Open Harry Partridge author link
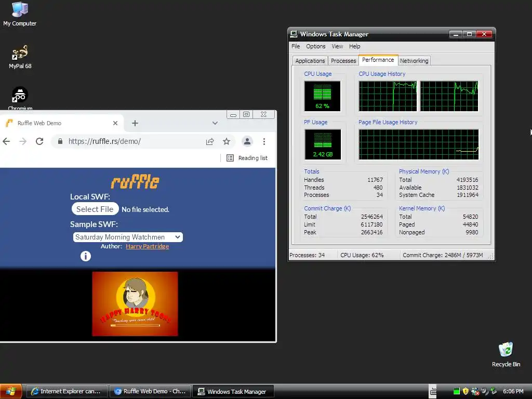Viewport: 532px width, 399px height. click(147, 246)
